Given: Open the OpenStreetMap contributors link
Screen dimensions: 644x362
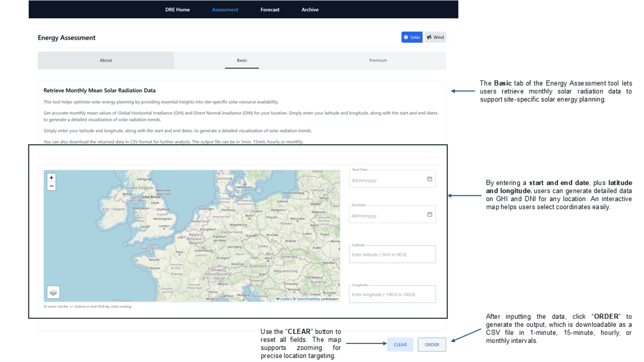Looking at the screenshot, I should coord(308,299).
